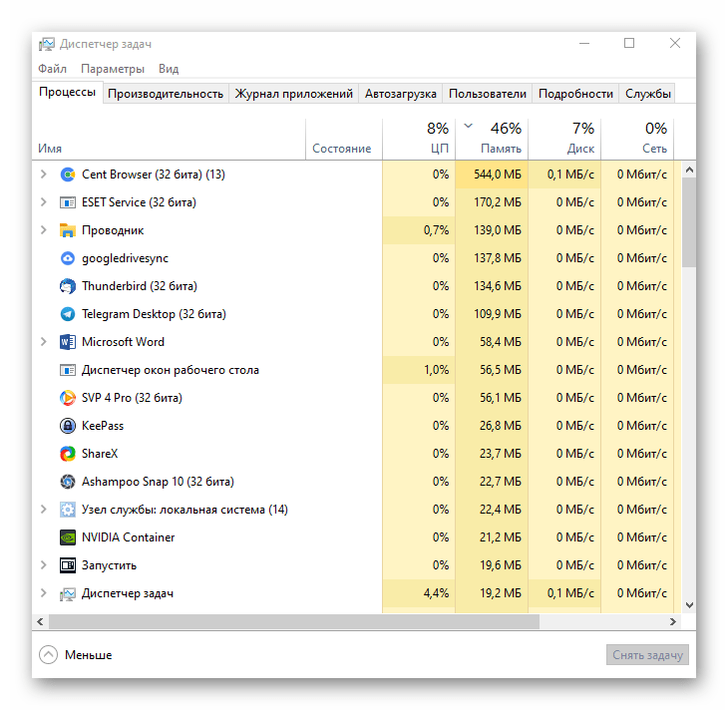The width and height of the screenshot is (728, 710).
Task: Click the Ashampoo Snap 10 icon
Action: coord(68,482)
